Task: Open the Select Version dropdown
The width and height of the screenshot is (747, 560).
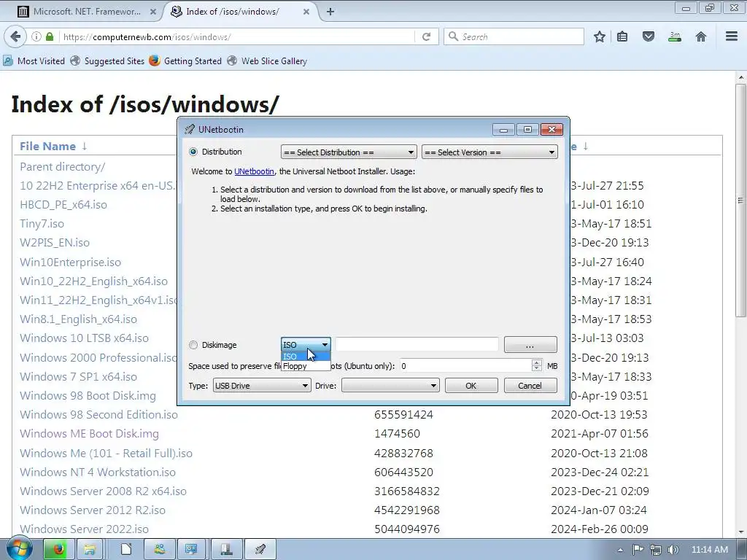Action: tap(489, 152)
